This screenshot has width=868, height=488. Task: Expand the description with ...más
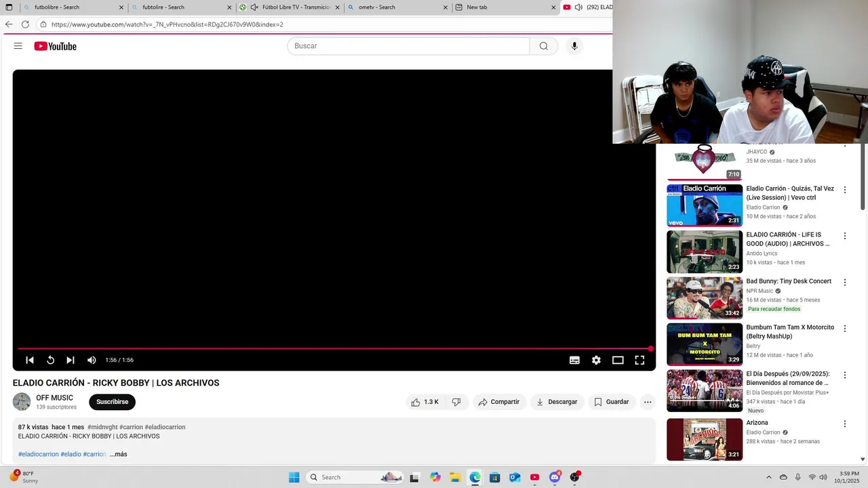pos(119,454)
